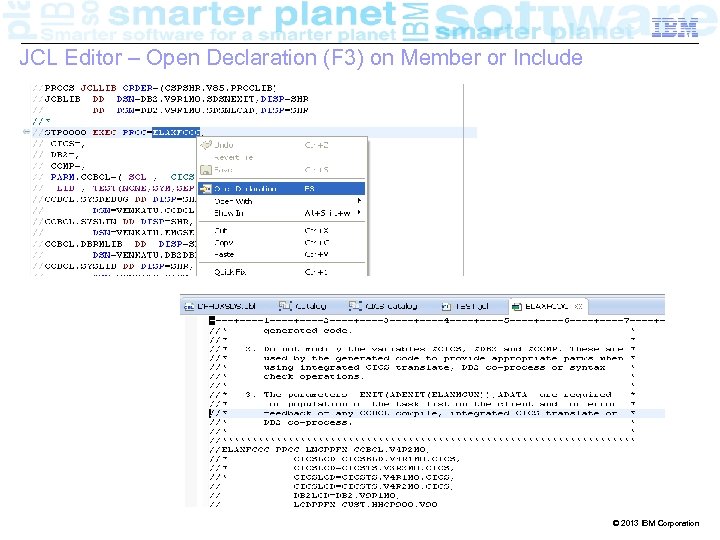Choose Open Declaration from the context menu
The width and height of the screenshot is (720, 540).
pyautogui.click(x=281, y=189)
